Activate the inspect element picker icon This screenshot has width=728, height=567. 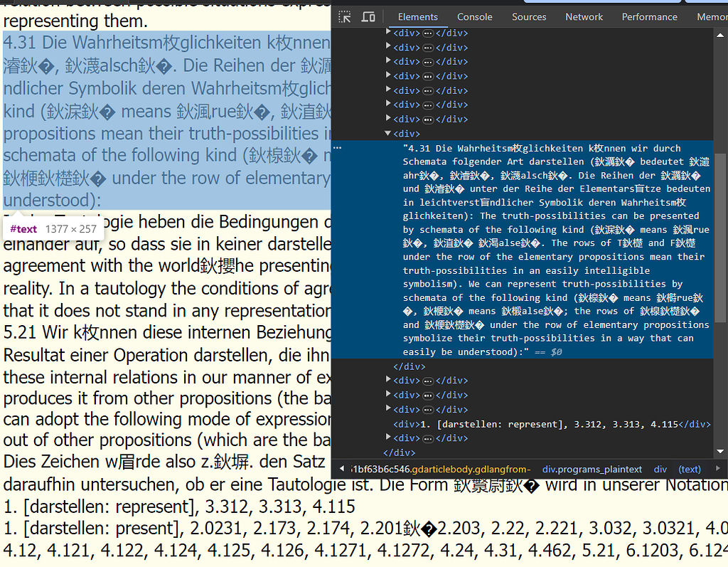[345, 16]
